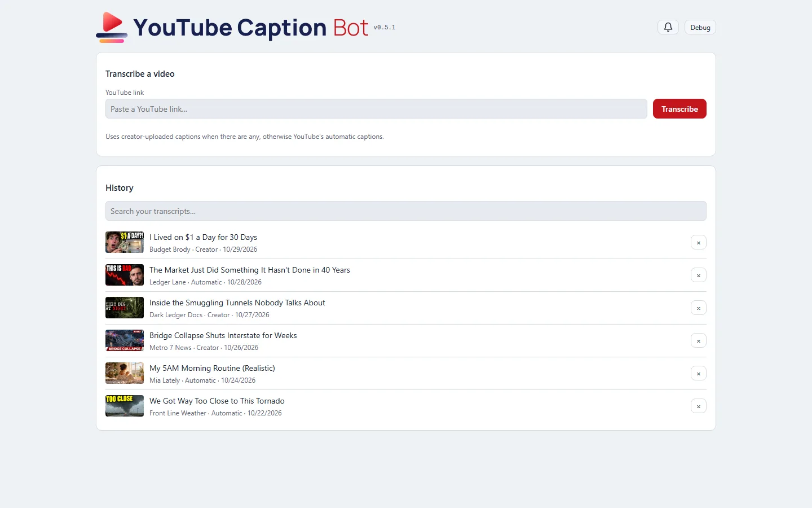The height and width of the screenshot is (508, 812).
Task: Click the 'Front Line Weather · Automatic' line
Action: pos(215,413)
